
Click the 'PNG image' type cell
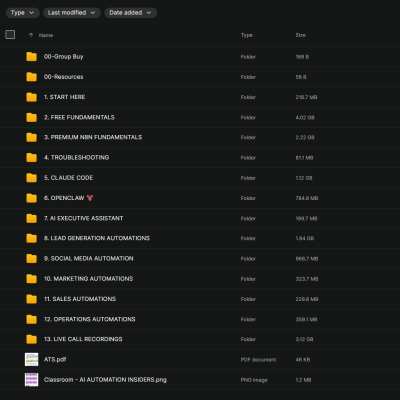click(254, 380)
